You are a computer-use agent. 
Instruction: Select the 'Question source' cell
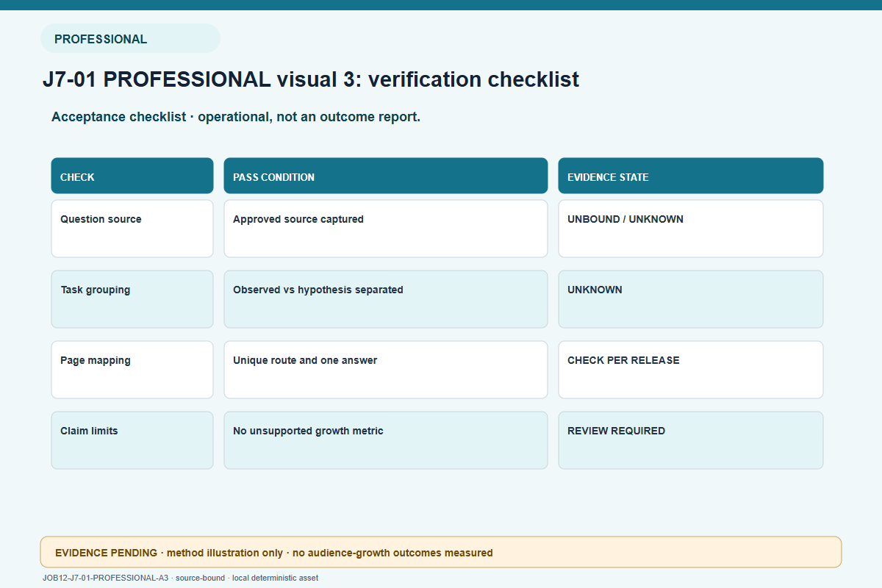pos(132,229)
